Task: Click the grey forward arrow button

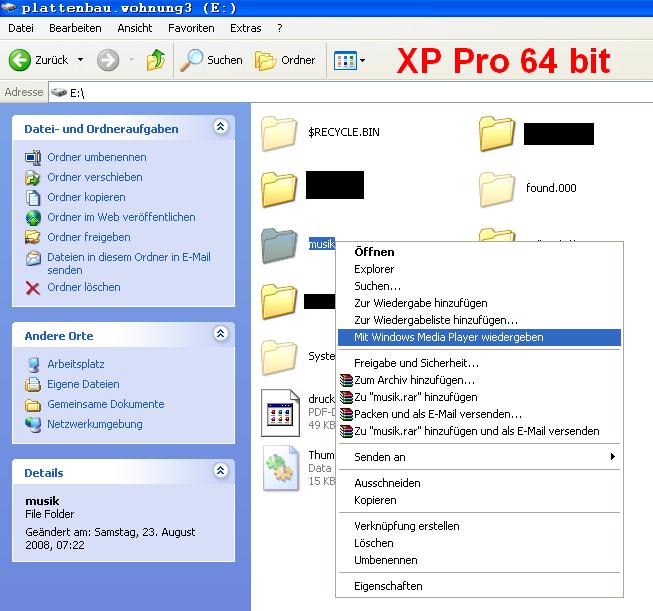Action: click(x=108, y=60)
